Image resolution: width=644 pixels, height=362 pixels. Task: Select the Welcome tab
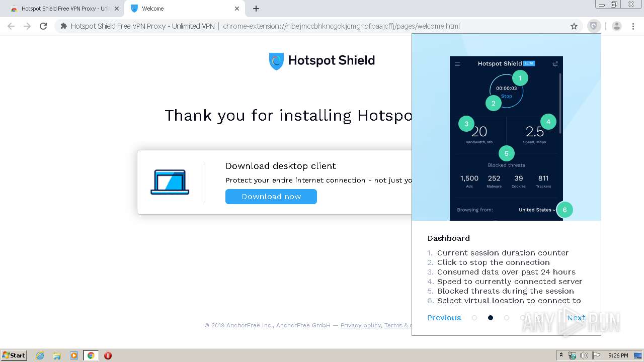pos(184,9)
